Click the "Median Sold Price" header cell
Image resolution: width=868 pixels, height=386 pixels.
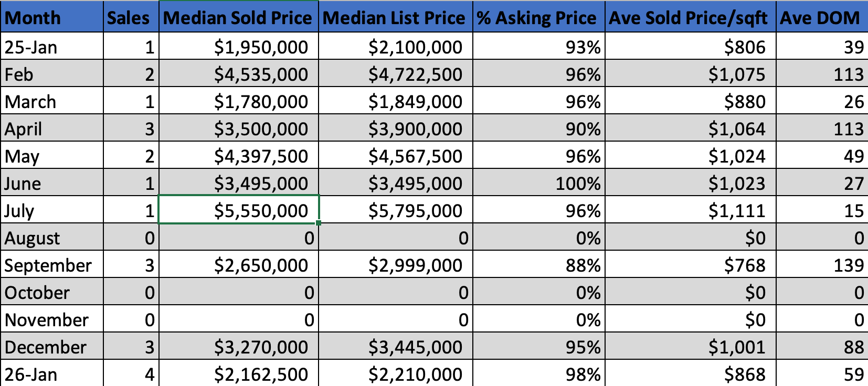point(238,18)
